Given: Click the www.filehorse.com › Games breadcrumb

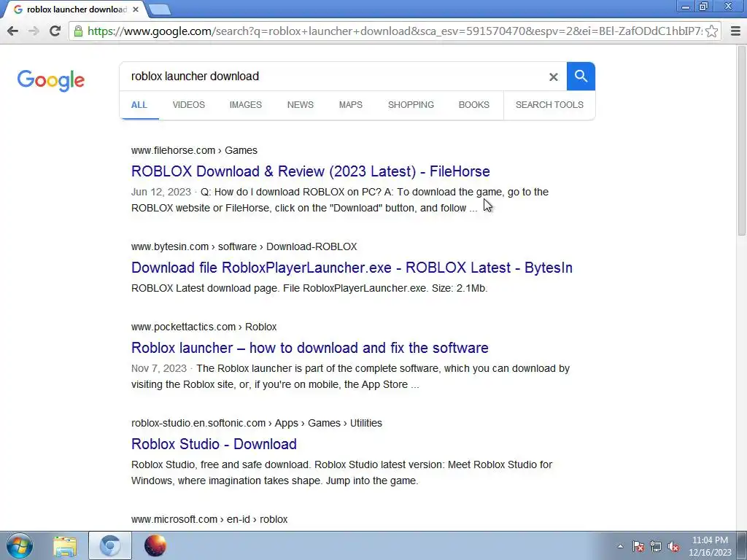Looking at the screenshot, I should click(x=194, y=150).
